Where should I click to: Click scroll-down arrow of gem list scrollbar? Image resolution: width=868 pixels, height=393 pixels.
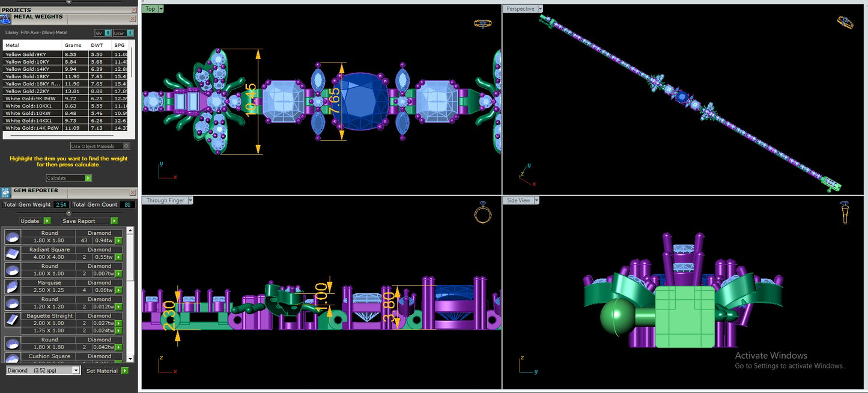[130, 359]
